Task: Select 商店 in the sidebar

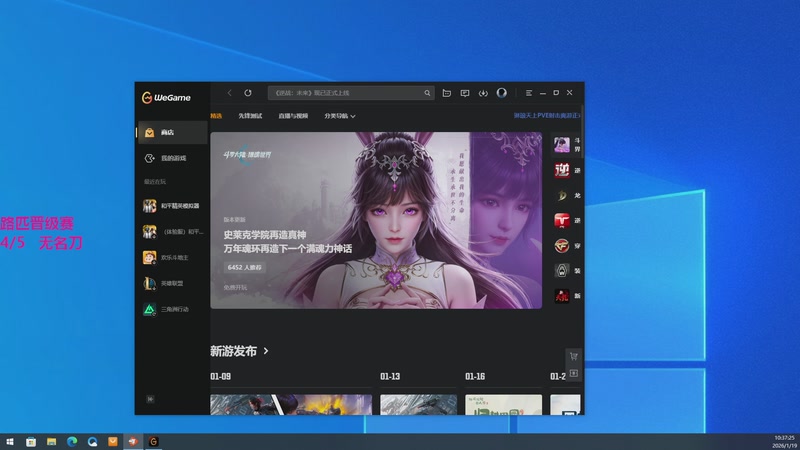Action: (172, 133)
